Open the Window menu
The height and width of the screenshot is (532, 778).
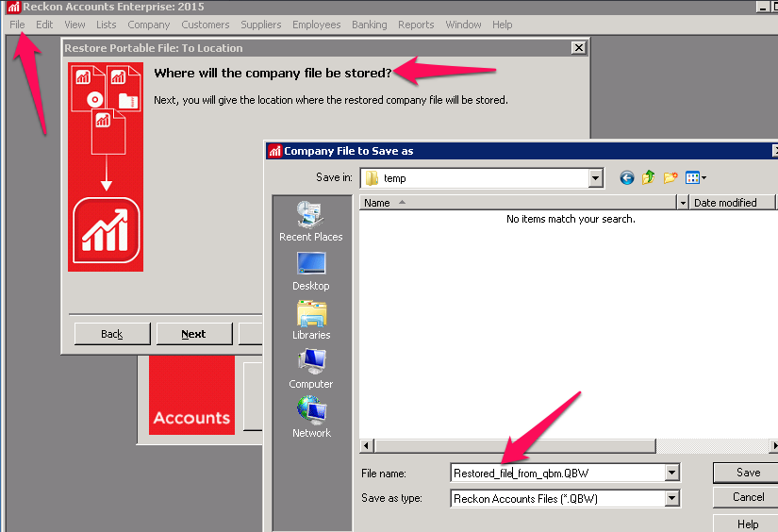coord(463,25)
